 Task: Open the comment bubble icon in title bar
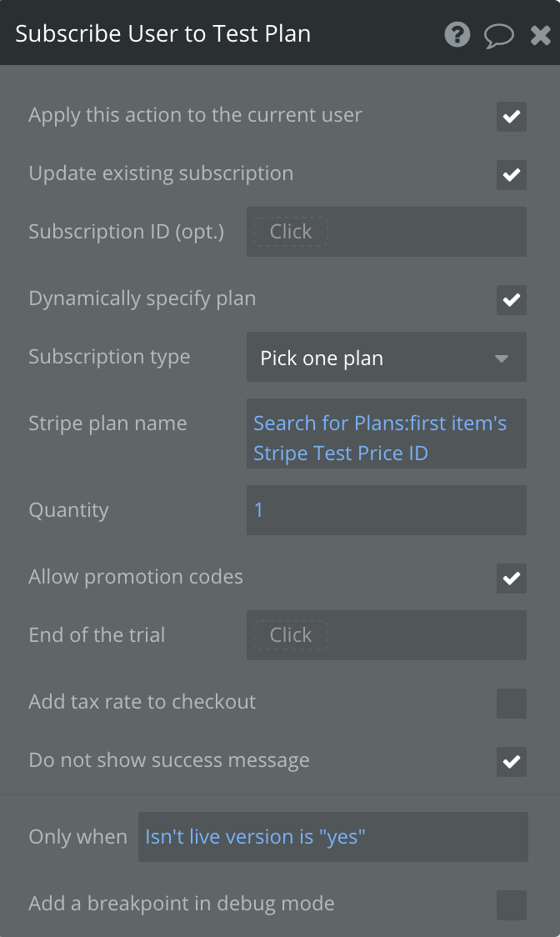point(499,35)
